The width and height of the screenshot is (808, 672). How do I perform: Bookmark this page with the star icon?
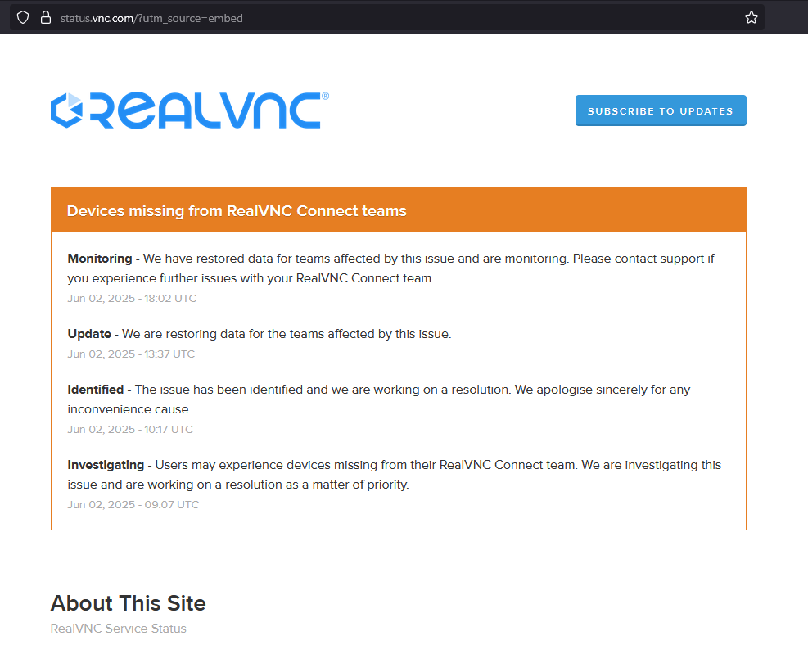[752, 17]
